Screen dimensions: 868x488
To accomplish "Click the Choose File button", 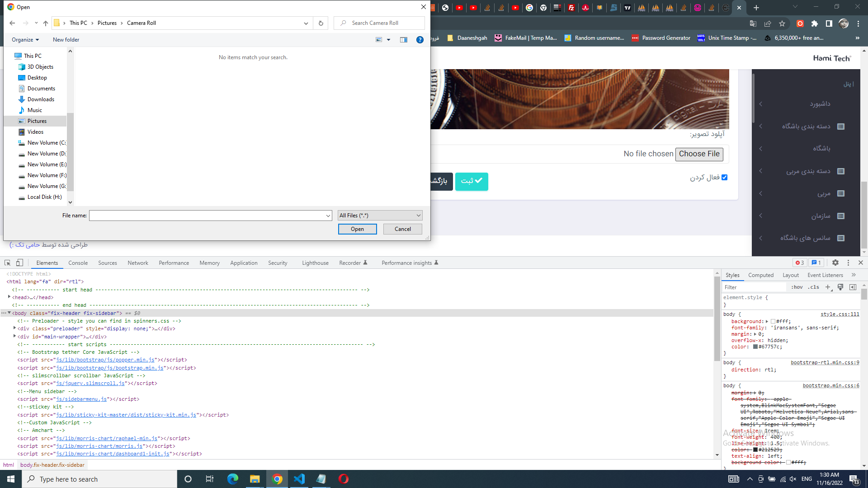I will (x=699, y=154).
